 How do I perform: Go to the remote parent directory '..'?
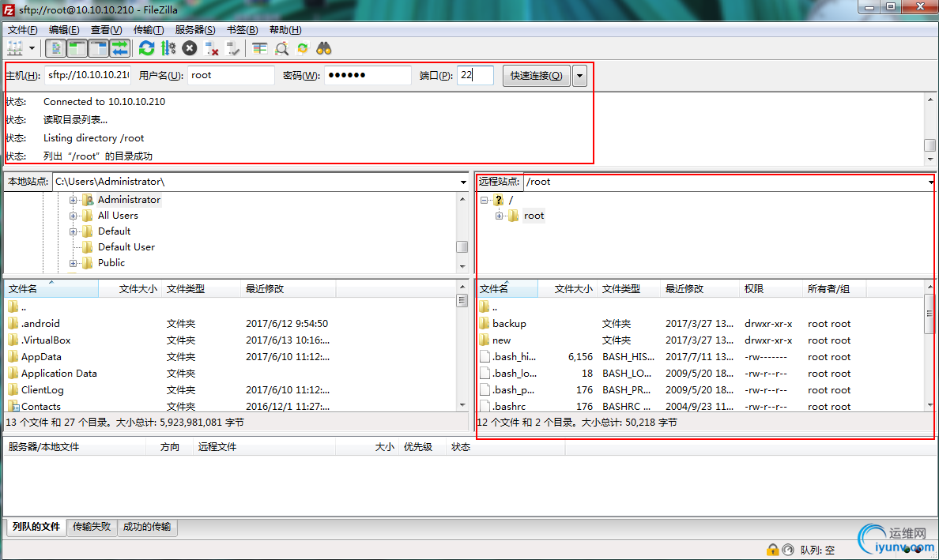point(495,307)
